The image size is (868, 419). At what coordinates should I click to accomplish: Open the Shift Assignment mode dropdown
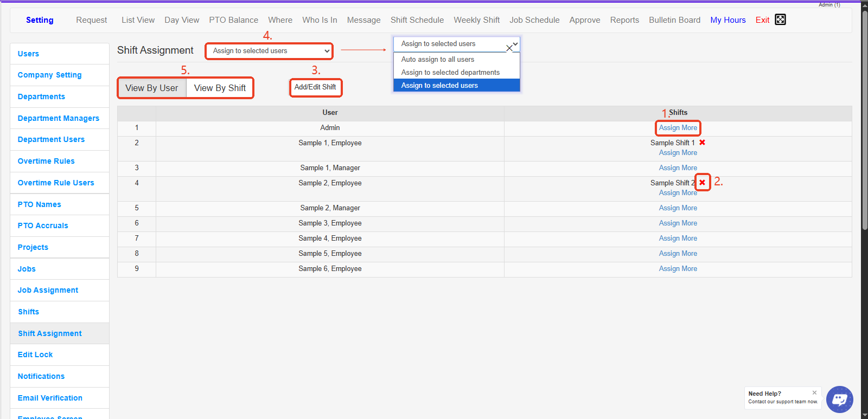[x=269, y=51]
